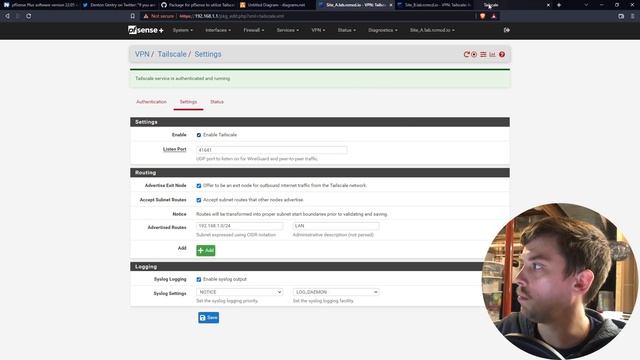Image resolution: width=640 pixels, height=360 pixels.
Task: Toggle Accept Subnet Routes checkbox
Action: pos(199,200)
